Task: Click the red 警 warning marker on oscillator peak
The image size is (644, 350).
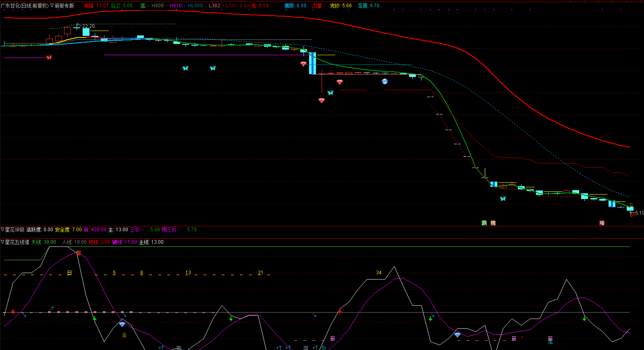Action: 79,253
